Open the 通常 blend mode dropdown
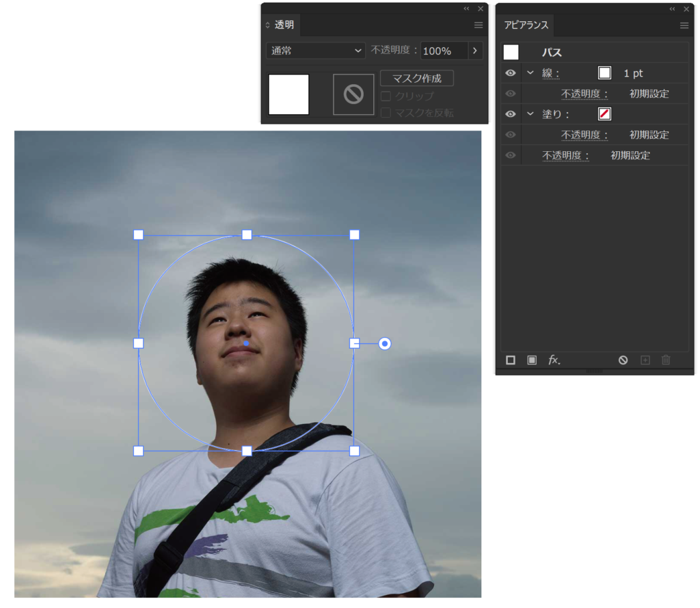The height and width of the screenshot is (608, 700). [316, 51]
